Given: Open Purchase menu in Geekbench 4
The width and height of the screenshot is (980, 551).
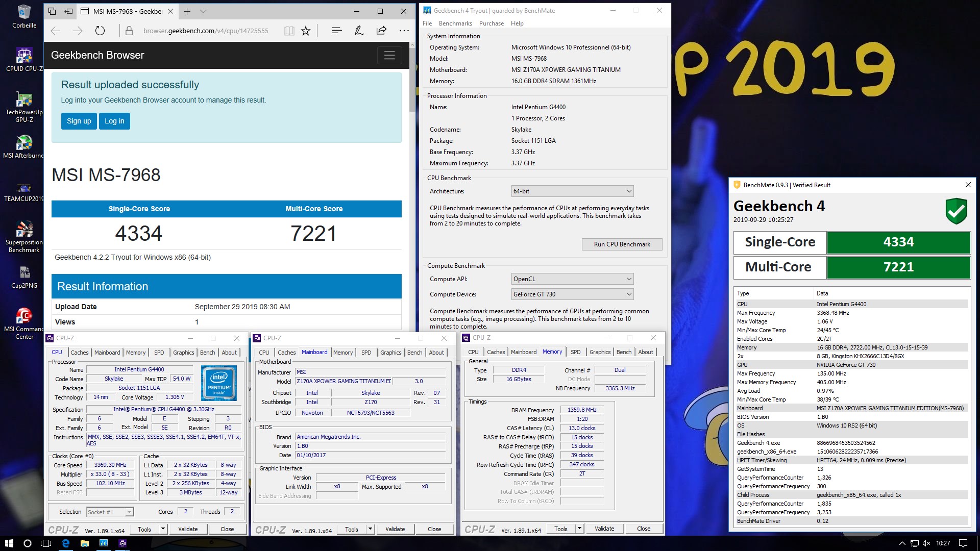Looking at the screenshot, I should click(492, 23).
